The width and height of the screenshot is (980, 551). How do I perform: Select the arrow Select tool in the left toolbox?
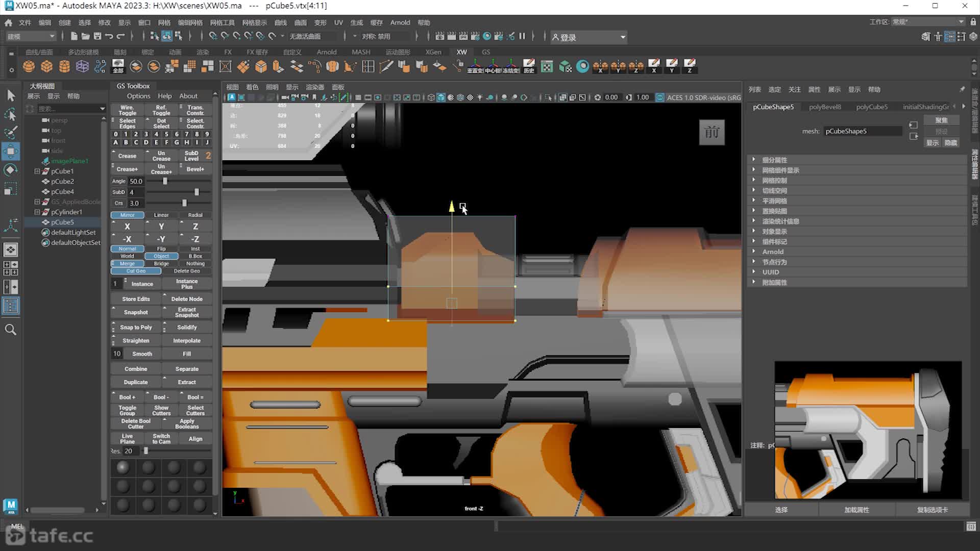coord(11,96)
